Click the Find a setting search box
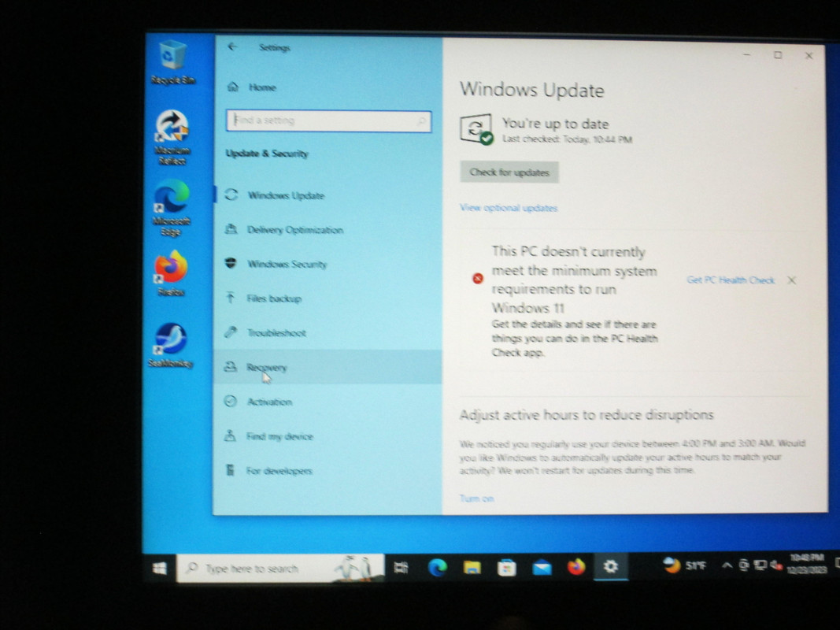This screenshot has height=630, width=840. [x=328, y=121]
